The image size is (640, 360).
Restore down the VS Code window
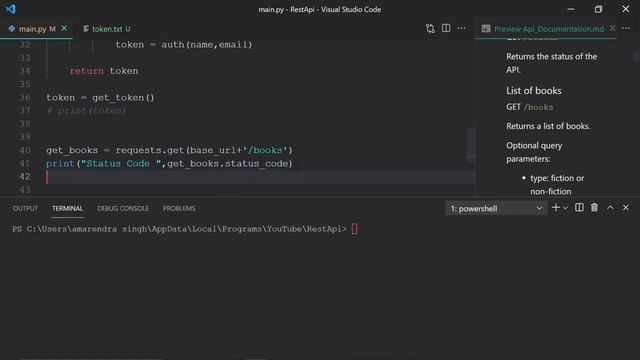pyautogui.click(x=598, y=9)
